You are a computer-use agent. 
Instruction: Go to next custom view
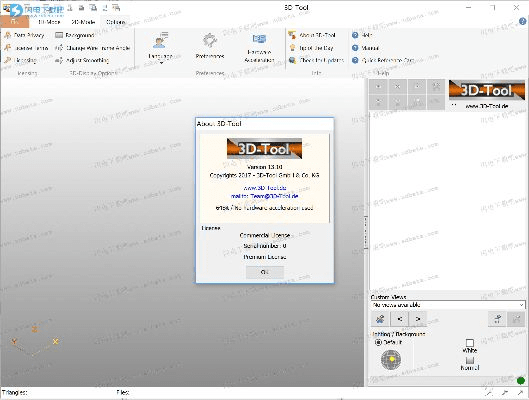(x=418, y=319)
